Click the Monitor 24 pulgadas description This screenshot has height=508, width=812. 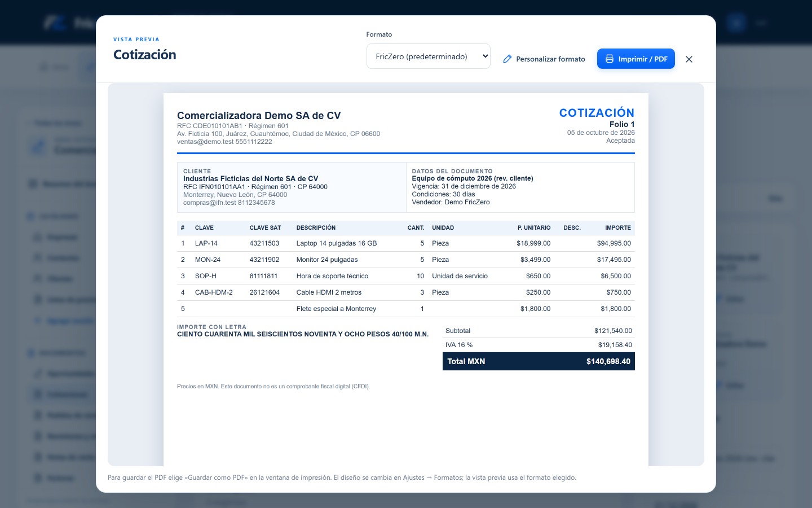tap(327, 260)
